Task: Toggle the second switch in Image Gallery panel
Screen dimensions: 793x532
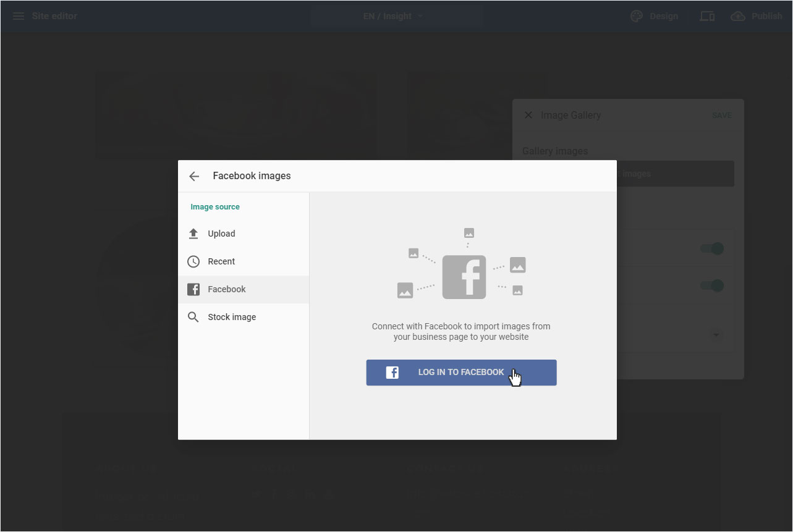Action: tap(712, 285)
